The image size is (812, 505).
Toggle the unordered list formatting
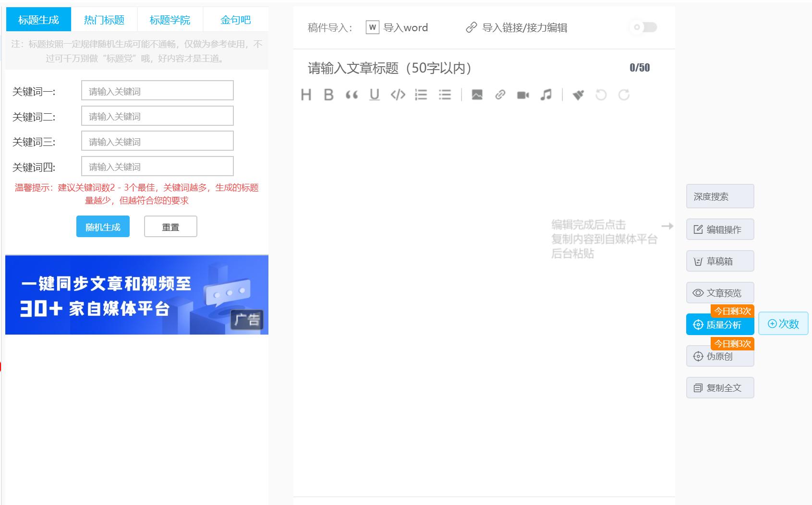445,95
